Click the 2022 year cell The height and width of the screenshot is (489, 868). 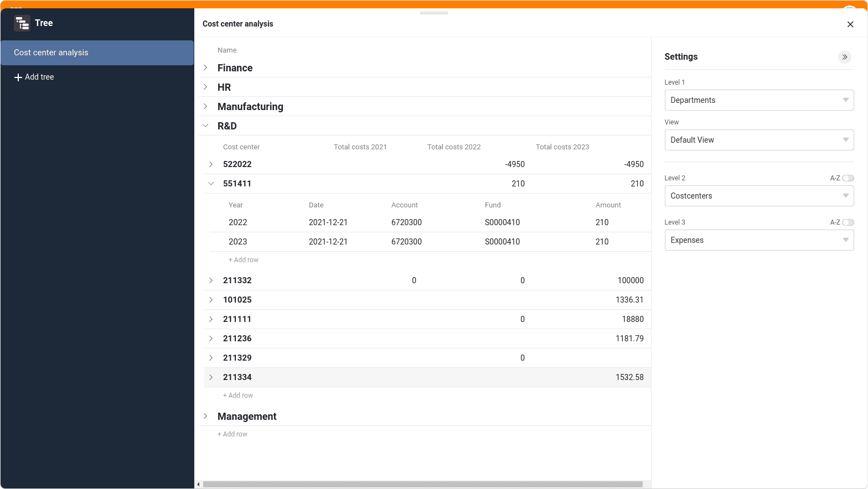[x=238, y=222]
